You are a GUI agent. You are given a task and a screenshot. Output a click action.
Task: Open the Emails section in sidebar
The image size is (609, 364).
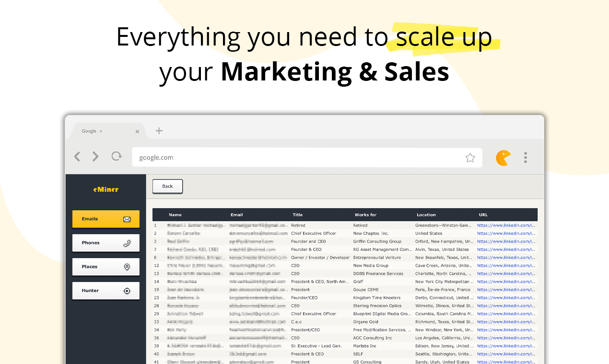106,219
